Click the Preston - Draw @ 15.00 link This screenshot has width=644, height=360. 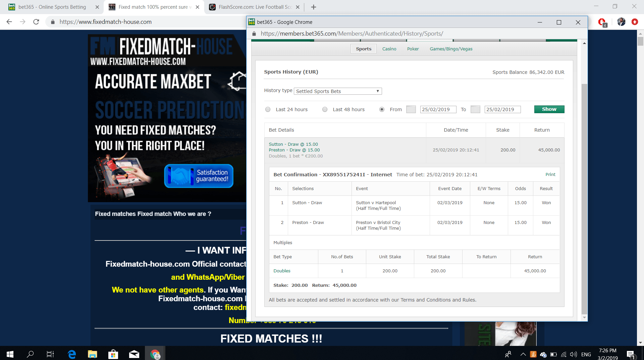click(x=294, y=150)
